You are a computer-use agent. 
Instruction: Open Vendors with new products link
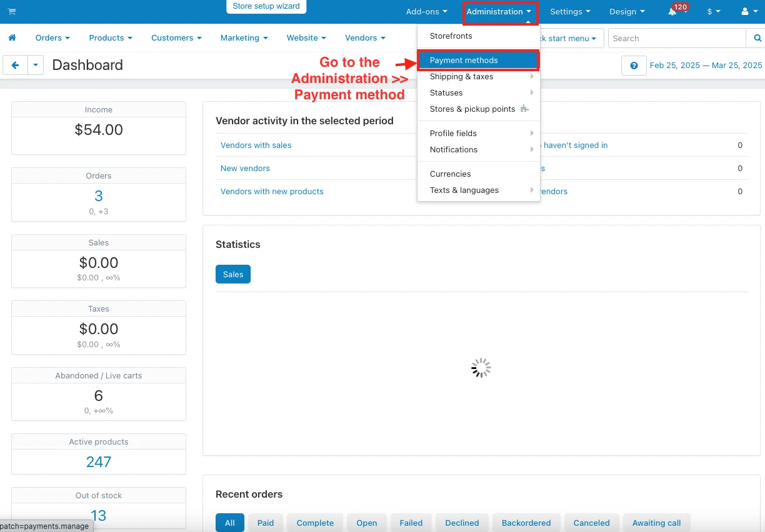click(x=272, y=192)
